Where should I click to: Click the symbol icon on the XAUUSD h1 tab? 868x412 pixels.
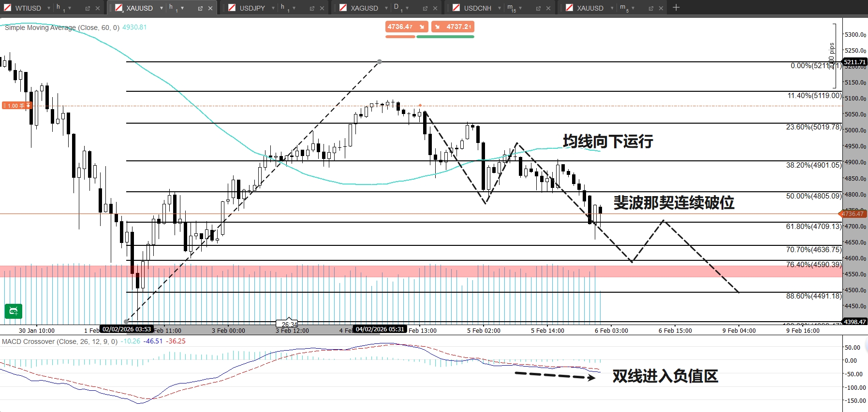(118, 8)
